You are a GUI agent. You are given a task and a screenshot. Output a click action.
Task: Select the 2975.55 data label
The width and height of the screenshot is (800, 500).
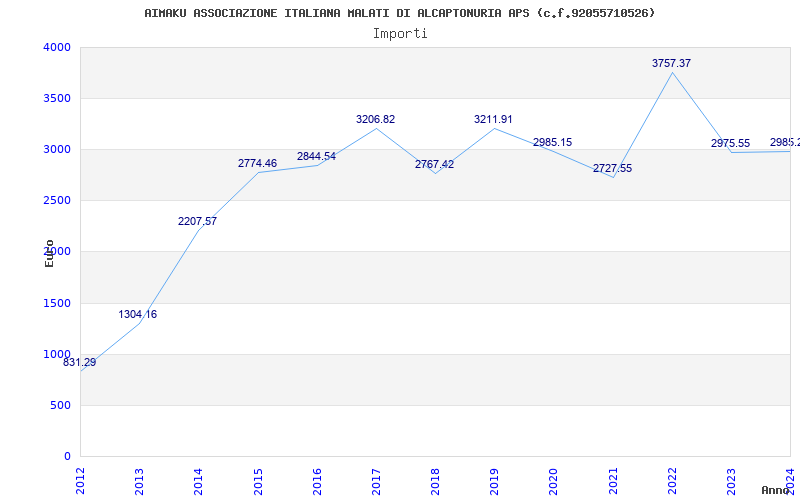(x=731, y=143)
